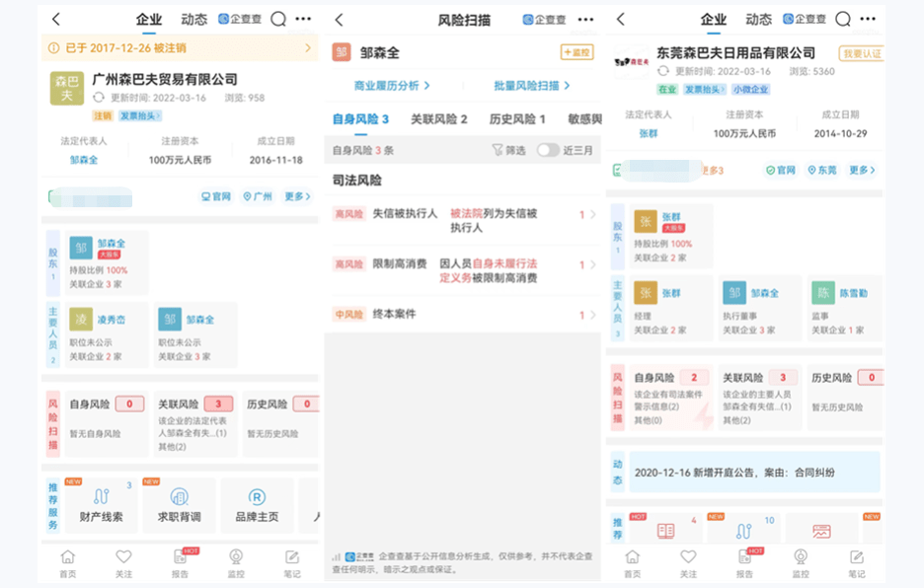
Task: Tap the search icon on 广州森巴夫贸易 page header
Action: [x=278, y=20]
